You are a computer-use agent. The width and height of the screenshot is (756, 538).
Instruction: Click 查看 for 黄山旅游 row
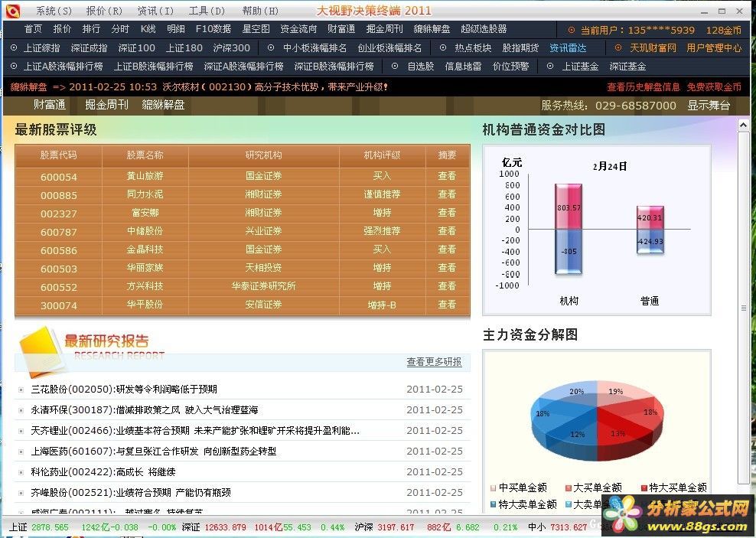click(x=447, y=176)
